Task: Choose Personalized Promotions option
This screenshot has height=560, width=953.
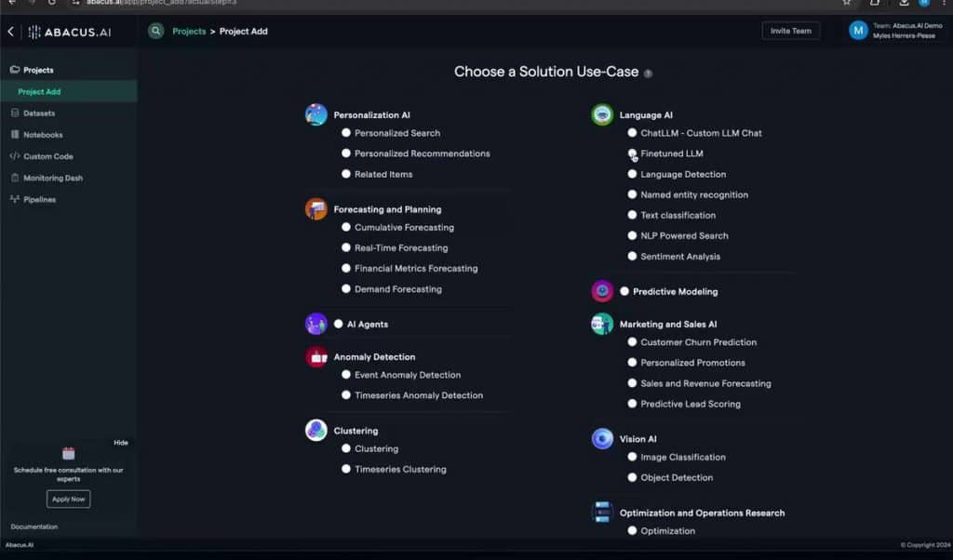Action: tap(632, 363)
